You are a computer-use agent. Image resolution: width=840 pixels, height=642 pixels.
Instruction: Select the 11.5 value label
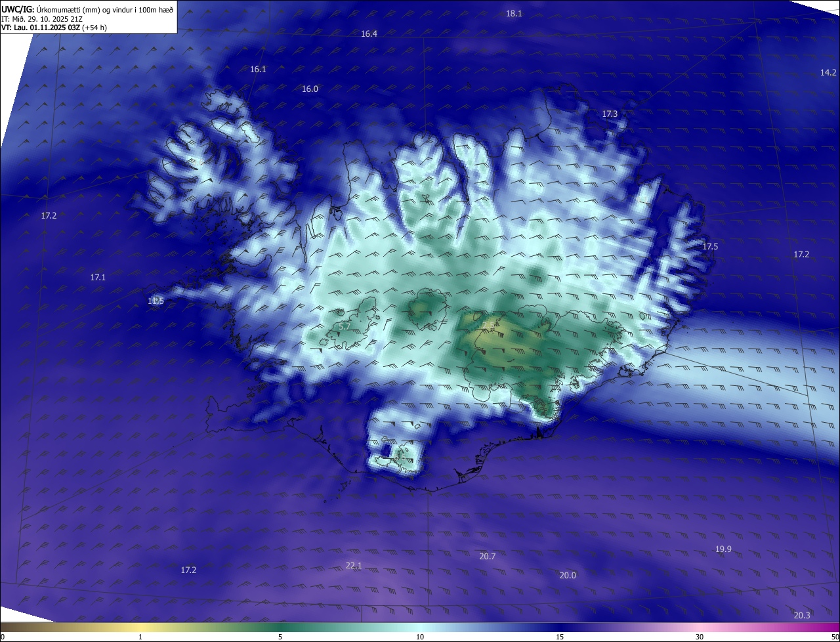156,301
